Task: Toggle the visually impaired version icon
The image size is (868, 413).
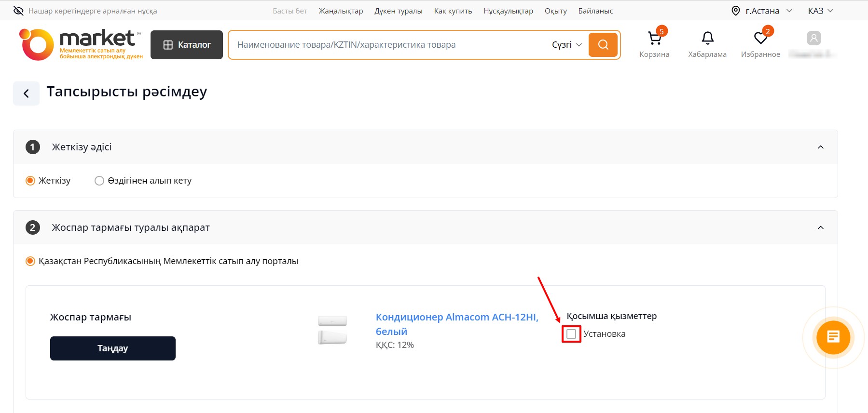Action: [18, 11]
